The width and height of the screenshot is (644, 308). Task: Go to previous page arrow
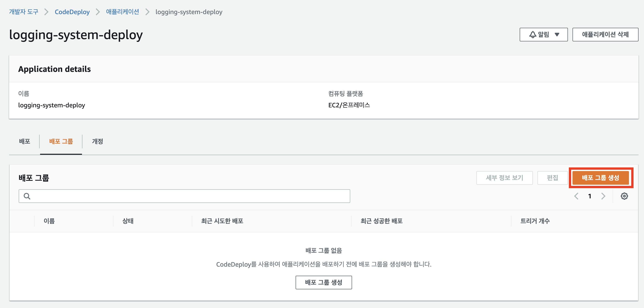(x=576, y=196)
